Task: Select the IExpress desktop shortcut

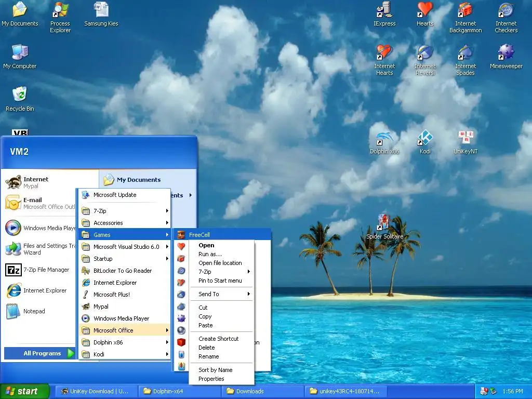Action: 384,14
